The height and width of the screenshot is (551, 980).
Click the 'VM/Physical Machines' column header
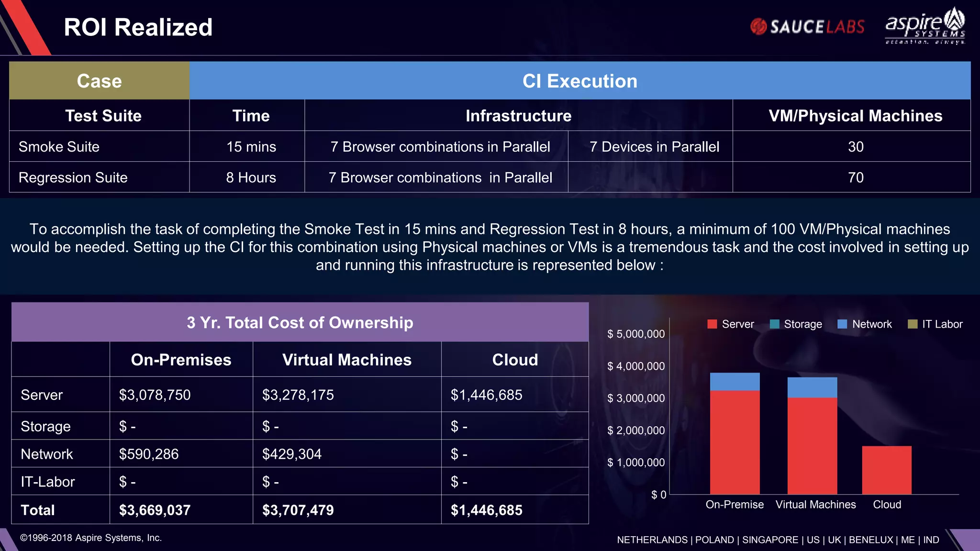coord(852,115)
